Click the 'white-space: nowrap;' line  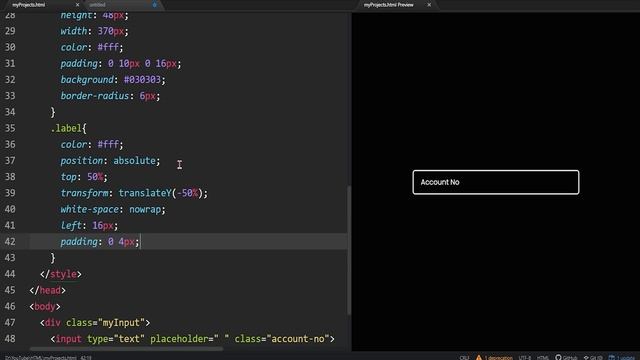pyautogui.click(x=113, y=209)
